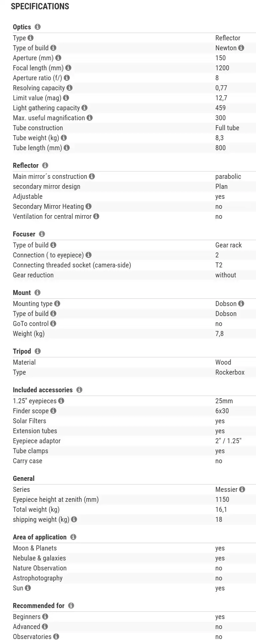The width and height of the screenshot is (256, 644).
Task: Click info icon beside Focal length (mm)
Action: click(68, 68)
